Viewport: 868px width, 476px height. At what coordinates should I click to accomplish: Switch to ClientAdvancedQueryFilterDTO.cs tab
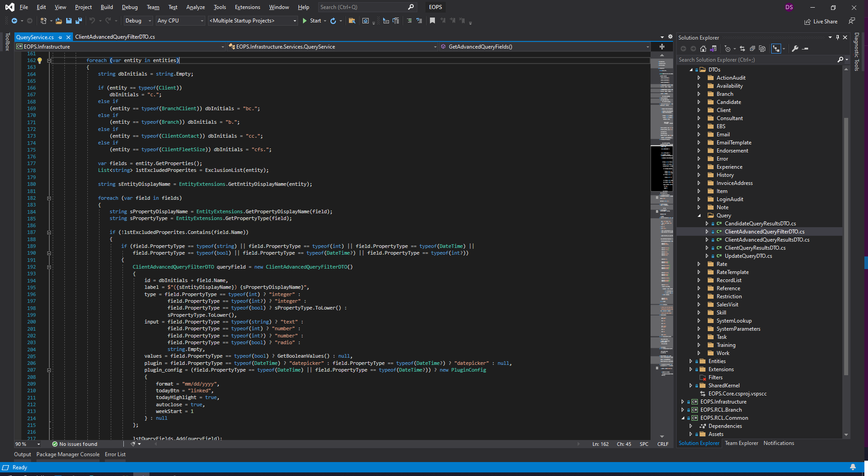115,37
